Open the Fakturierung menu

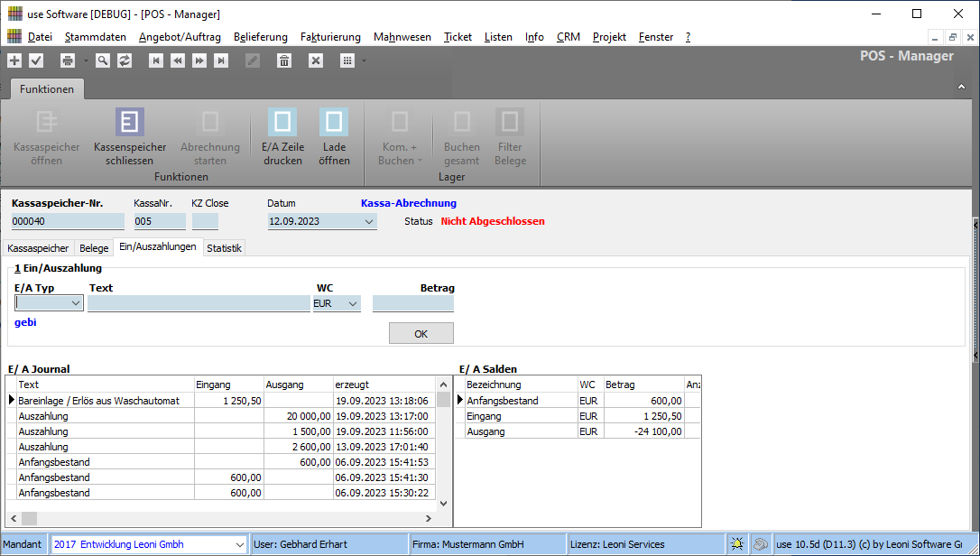[330, 37]
